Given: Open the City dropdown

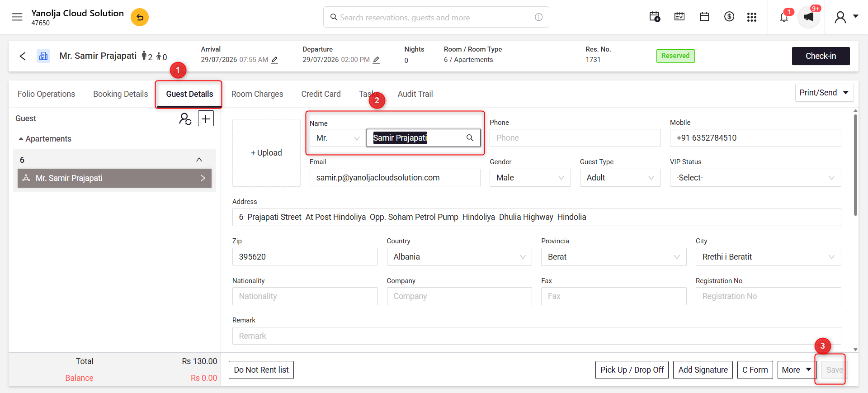Looking at the screenshot, I should coord(769,257).
